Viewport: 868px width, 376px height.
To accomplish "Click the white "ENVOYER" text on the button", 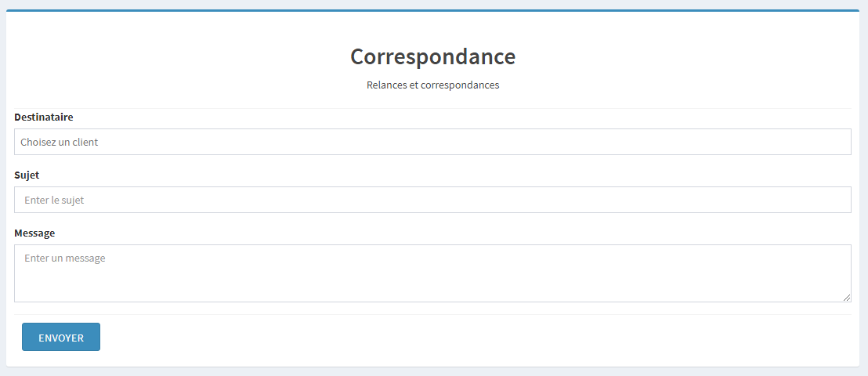I will point(61,338).
